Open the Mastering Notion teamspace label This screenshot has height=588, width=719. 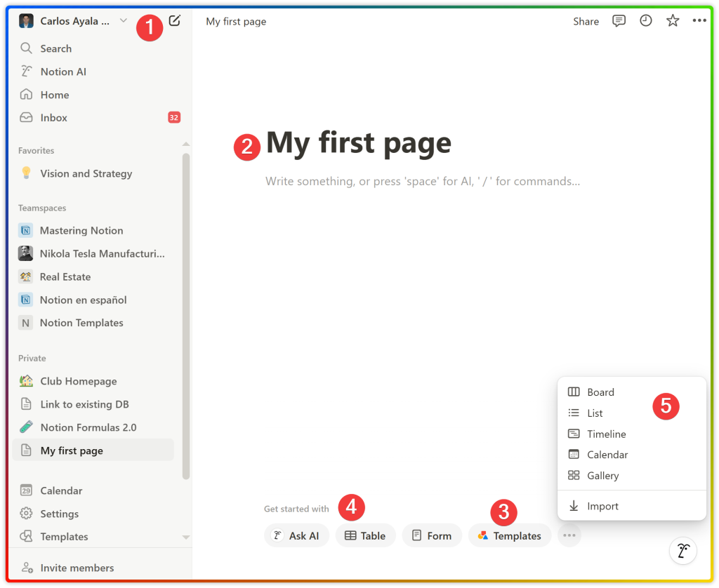click(x=81, y=231)
